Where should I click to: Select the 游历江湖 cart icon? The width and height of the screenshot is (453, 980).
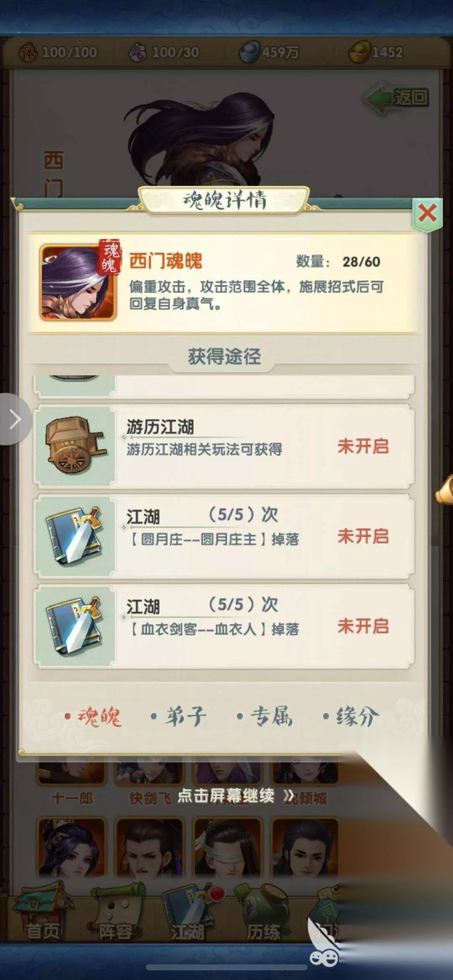tap(75, 445)
